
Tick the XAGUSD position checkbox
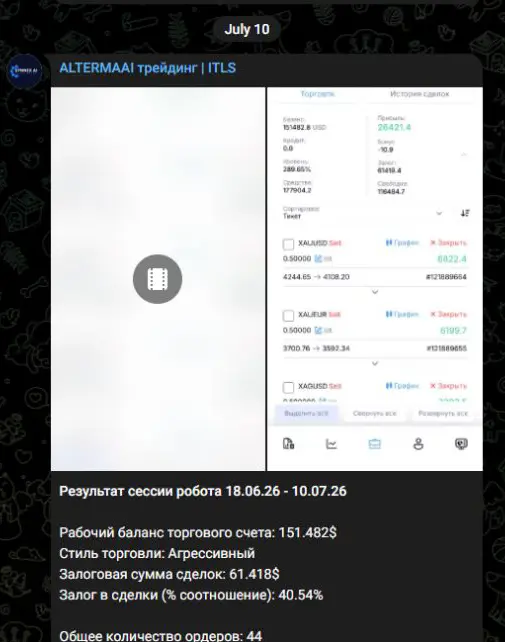(x=288, y=387)
